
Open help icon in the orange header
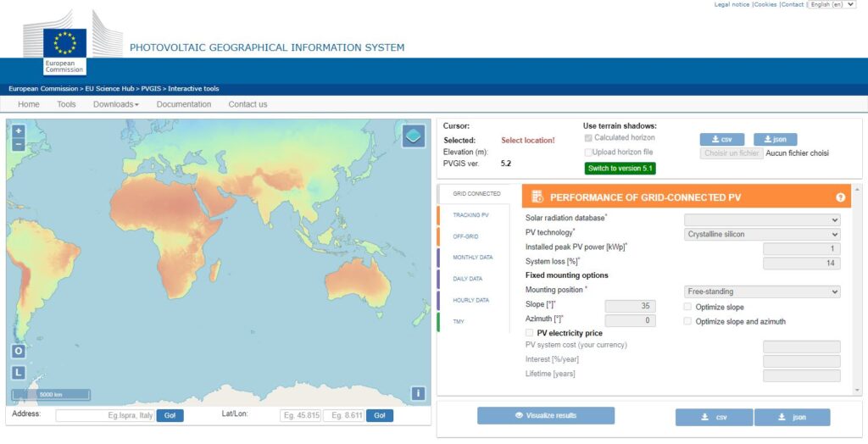point(840,197)
